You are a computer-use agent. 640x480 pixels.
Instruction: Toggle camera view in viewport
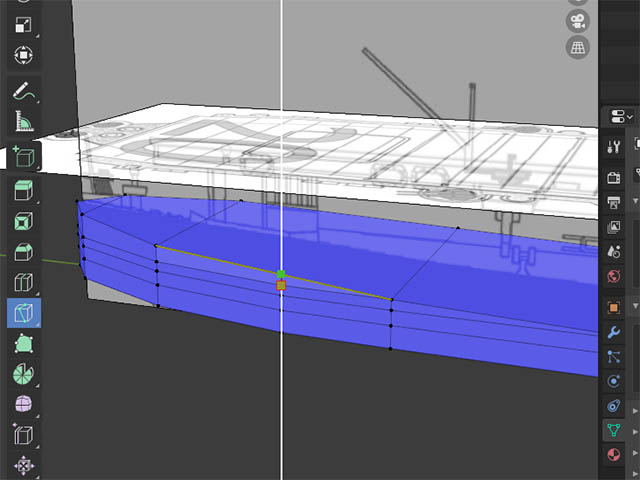coord(578,21)
